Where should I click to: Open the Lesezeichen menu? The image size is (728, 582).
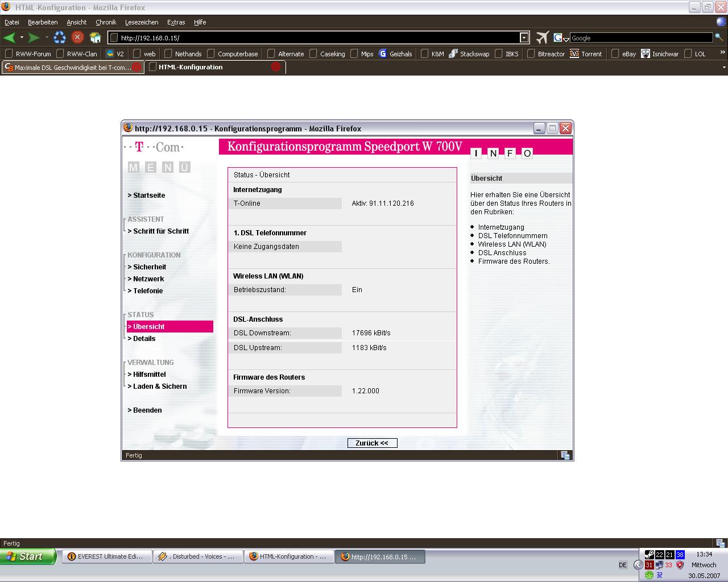[142, 22]
